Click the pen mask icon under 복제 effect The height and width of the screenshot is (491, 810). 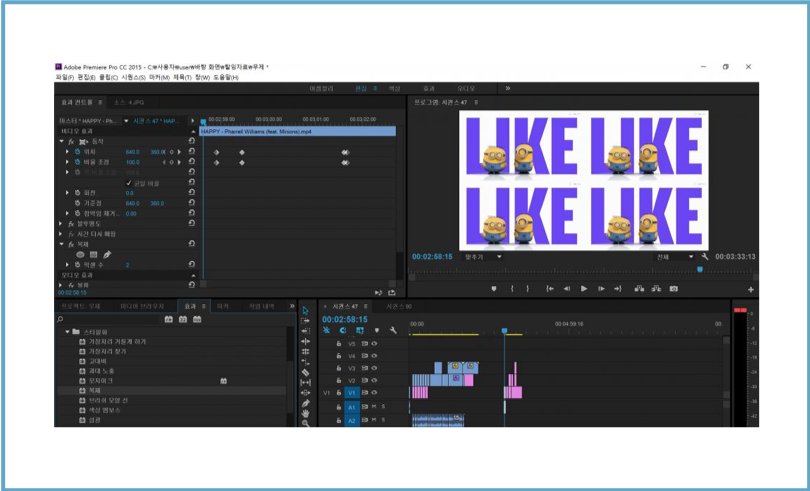click(x=107, y=255)
